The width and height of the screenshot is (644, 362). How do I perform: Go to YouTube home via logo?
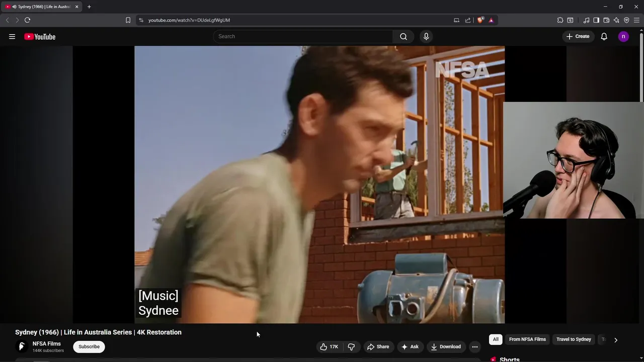coord(40,37)
